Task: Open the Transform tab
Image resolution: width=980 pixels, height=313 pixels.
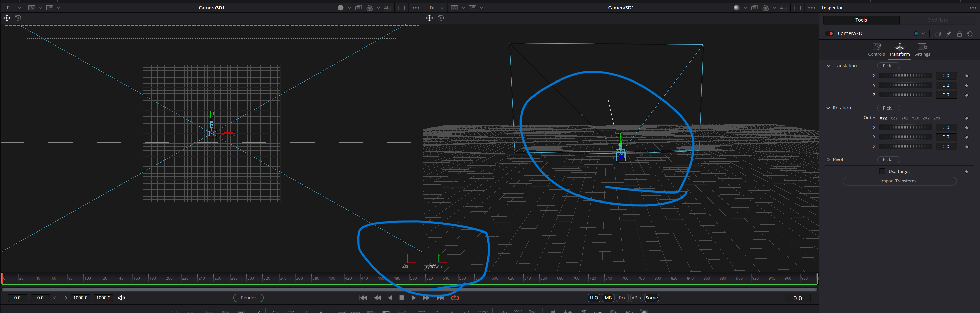Action: pos(899,50)
